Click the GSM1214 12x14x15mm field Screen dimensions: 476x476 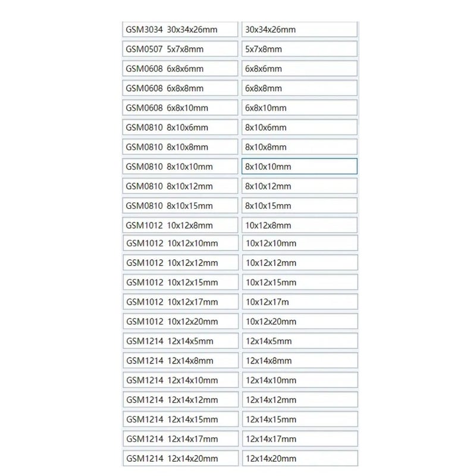181,419
